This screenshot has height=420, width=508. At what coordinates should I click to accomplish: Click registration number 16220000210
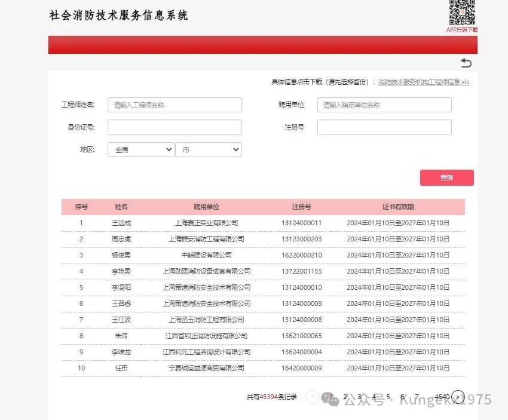pyautogui.click(x=302, y=255)
